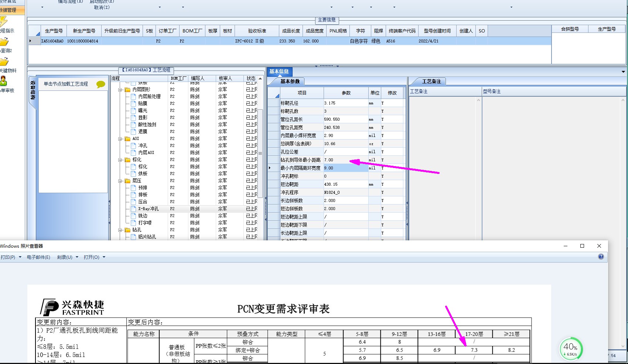Switch to the 工艺备注 tab

pos(431,81)
